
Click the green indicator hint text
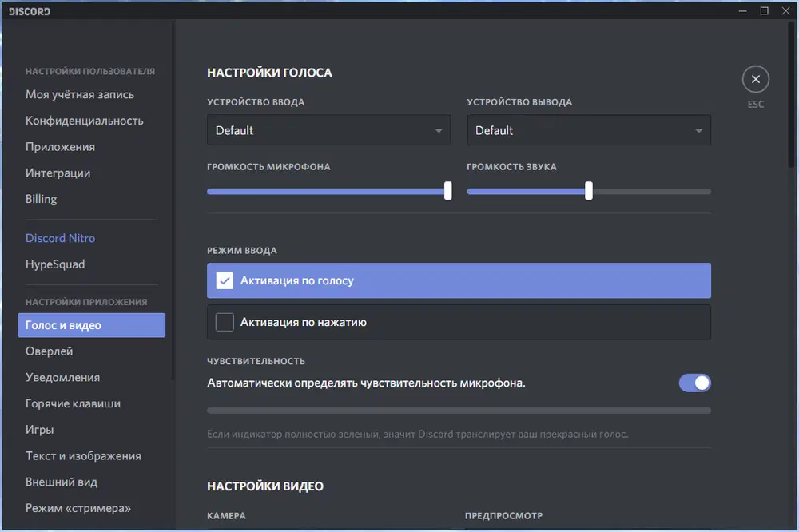(x=417, y=435)
